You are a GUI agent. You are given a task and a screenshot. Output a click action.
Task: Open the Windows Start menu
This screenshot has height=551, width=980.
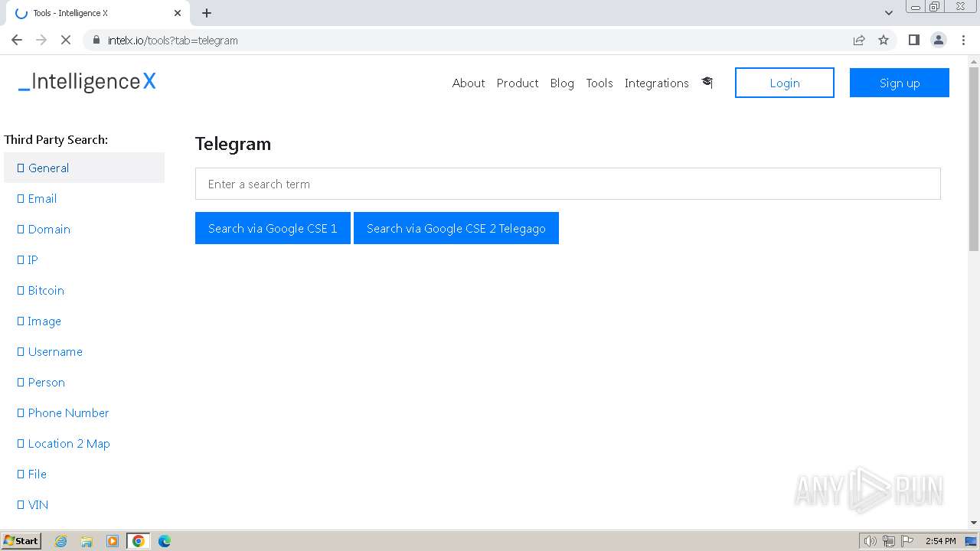pos(21,540)
